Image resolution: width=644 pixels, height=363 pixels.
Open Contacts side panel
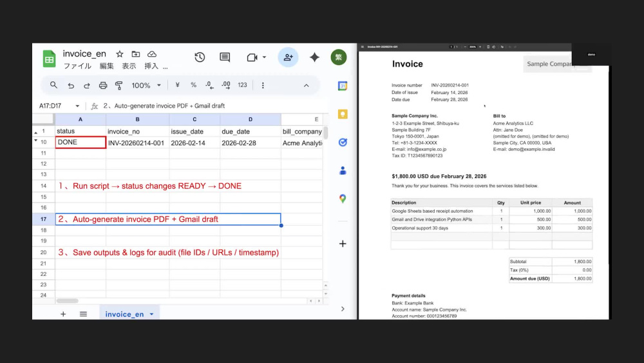tap(343, 171)
